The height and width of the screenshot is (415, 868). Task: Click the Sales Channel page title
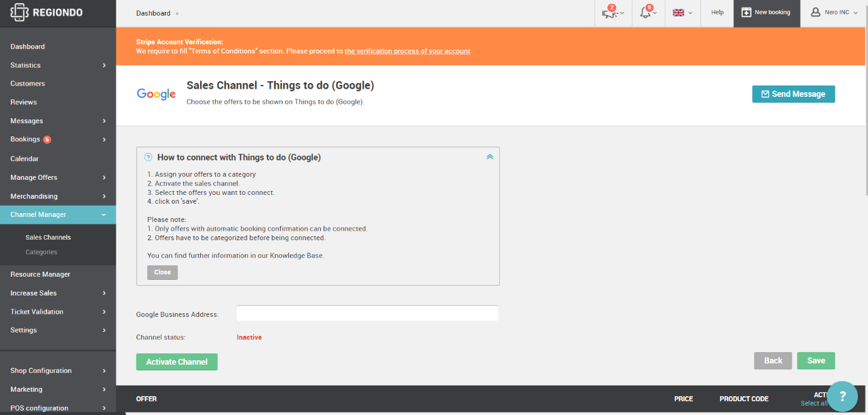click(x=280, y=85)
